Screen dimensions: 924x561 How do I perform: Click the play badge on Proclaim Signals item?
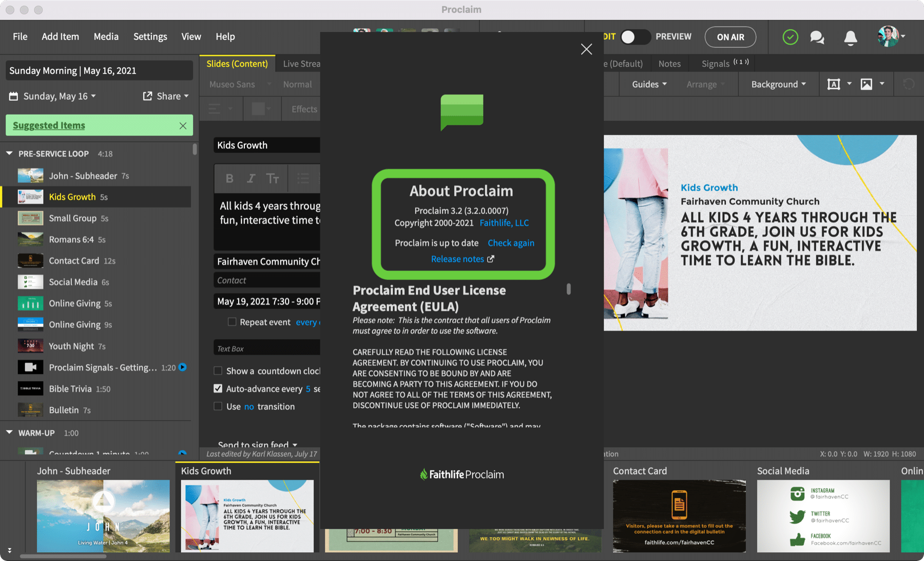[182, 367]
